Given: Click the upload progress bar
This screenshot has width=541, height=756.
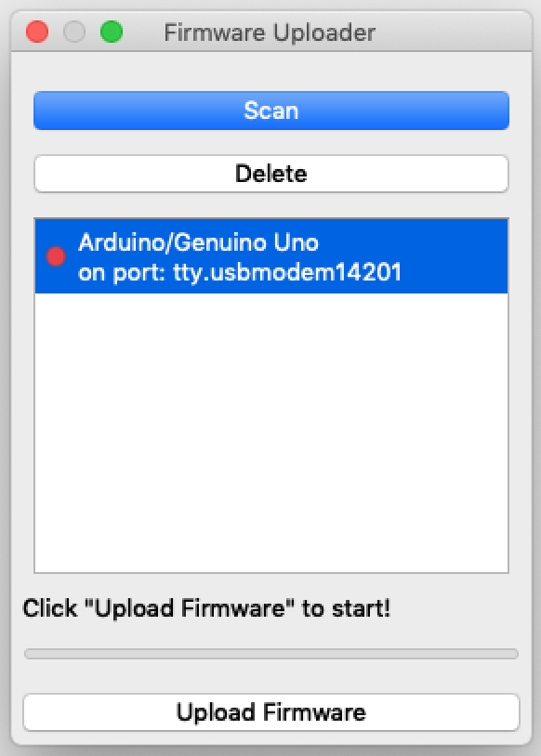Looking at the screenshot, I should tap(271, 654).
